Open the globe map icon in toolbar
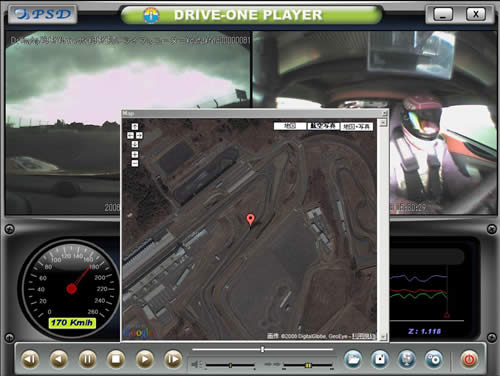 pyautogui.click(x=407, y=359)
